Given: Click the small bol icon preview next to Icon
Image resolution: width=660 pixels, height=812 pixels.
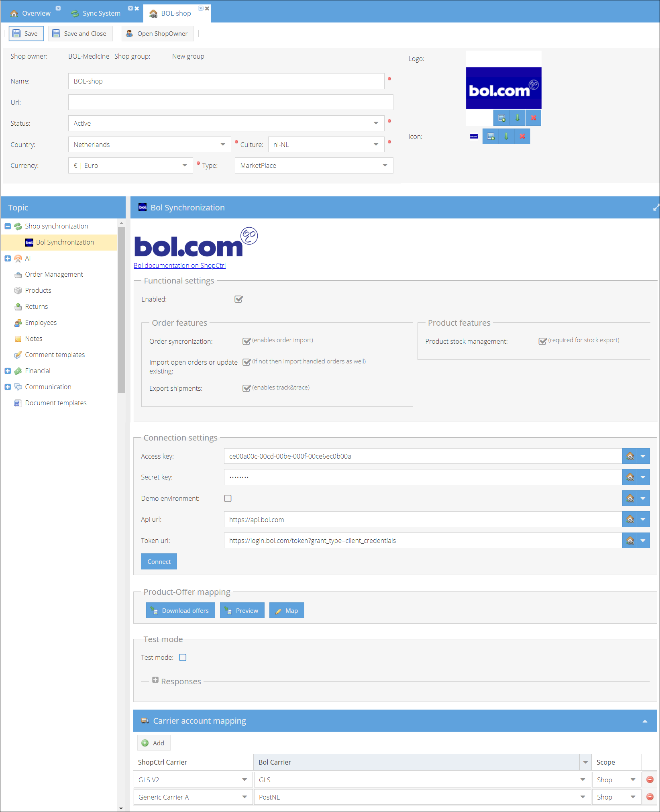Looking at the screenshot, I should (474, 137).
